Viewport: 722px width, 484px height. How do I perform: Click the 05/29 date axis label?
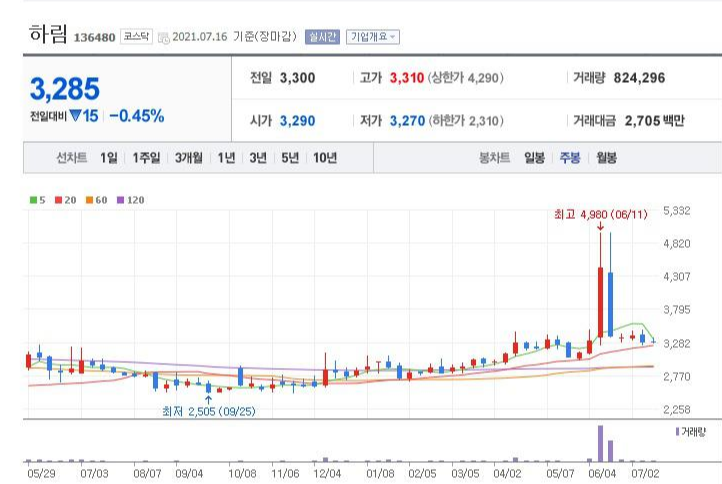41,473
